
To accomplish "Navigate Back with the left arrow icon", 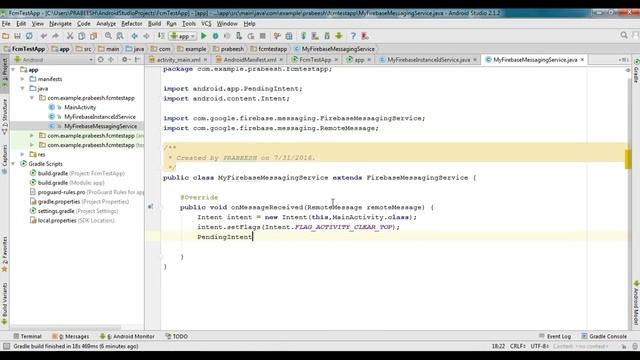I will 134,36.
